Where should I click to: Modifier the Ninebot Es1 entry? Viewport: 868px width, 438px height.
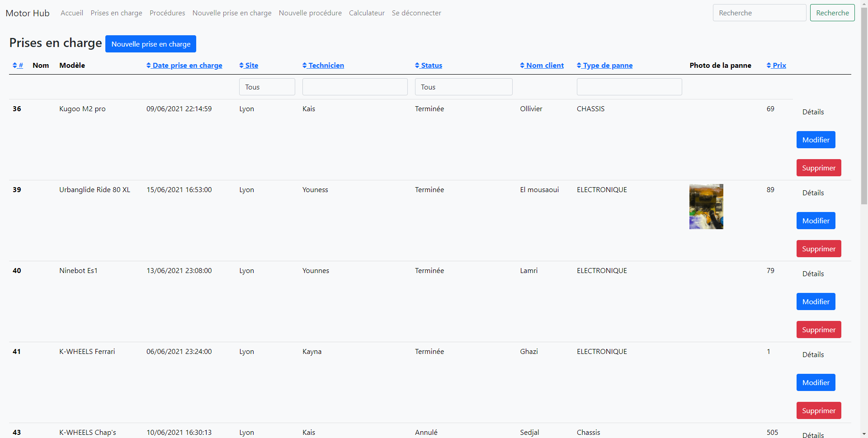[816, 301]
